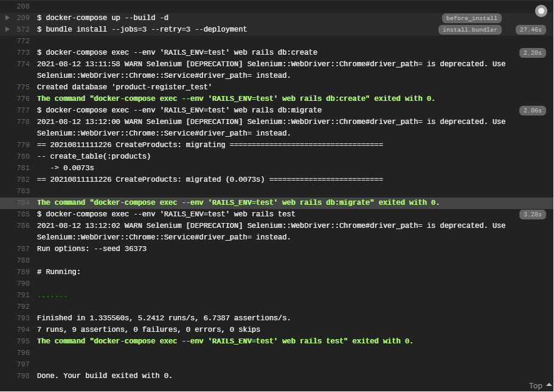Image resolution: width=554 pixels, height=392 pixels.
Task: Click the green test progress dots
Action: [x=52, y=296]
